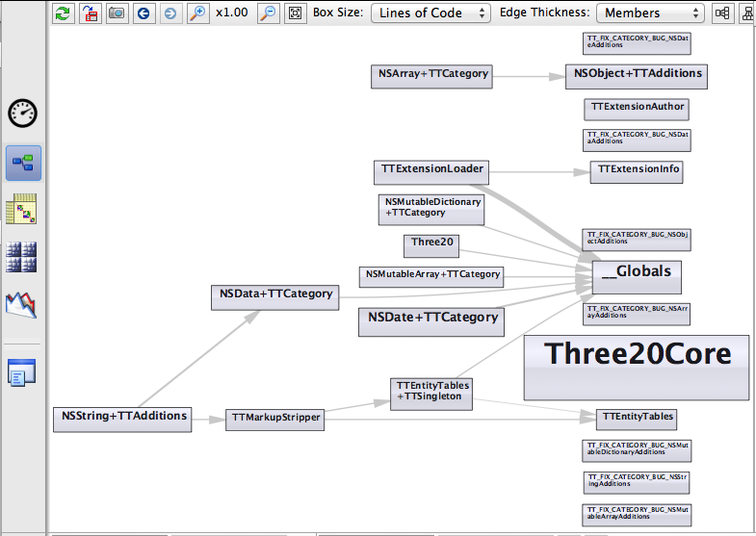
Task: Click the x1.00 zoom level text
Action: coord(232,13)
